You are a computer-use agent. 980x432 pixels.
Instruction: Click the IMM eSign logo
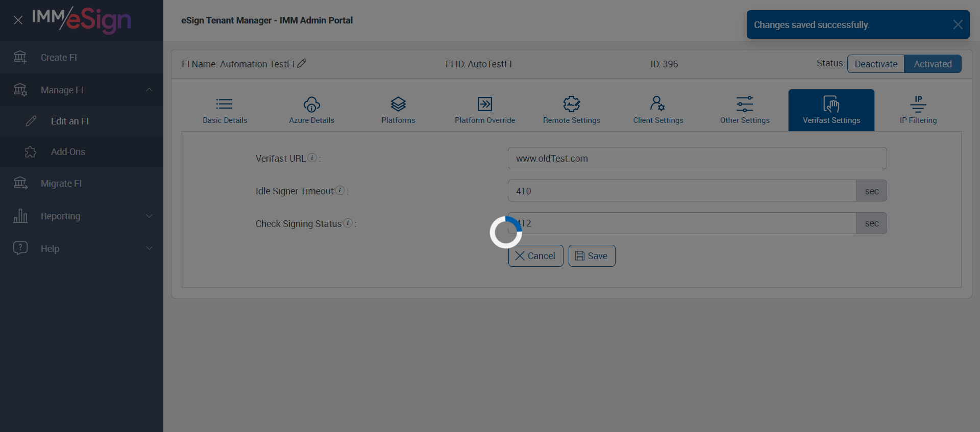coord(82,20)
